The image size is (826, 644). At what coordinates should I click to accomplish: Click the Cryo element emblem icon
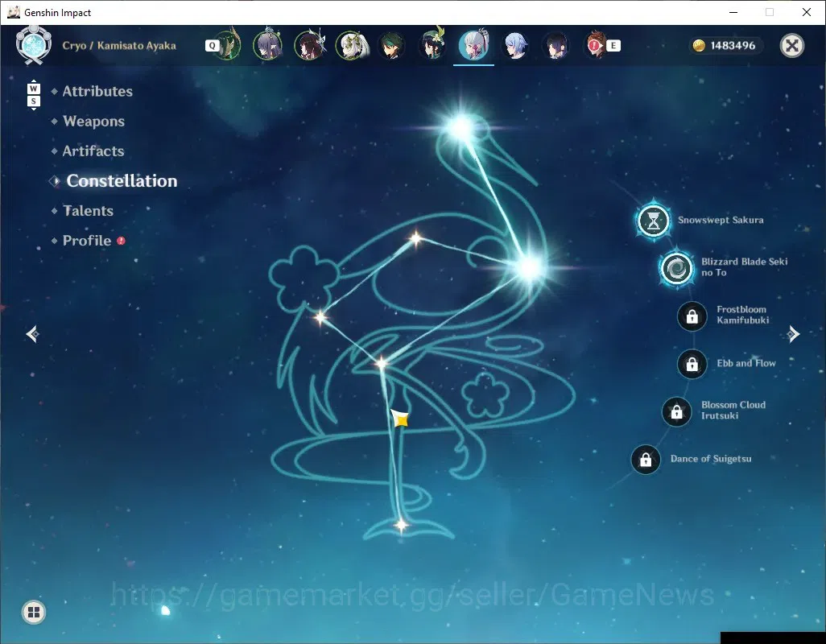34,45
